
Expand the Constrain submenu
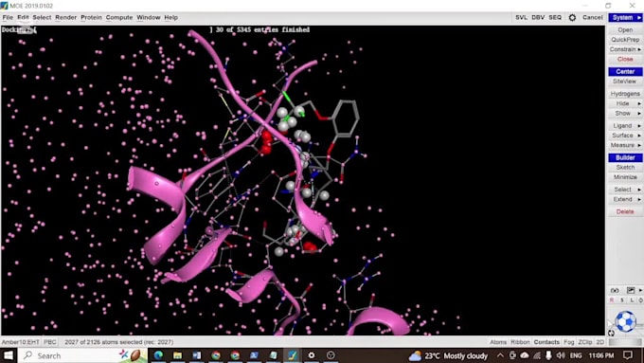625,49
